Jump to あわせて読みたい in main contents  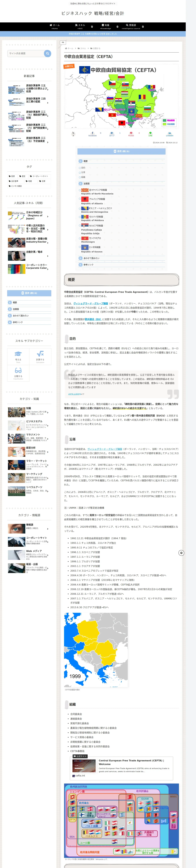coord(91,258)
